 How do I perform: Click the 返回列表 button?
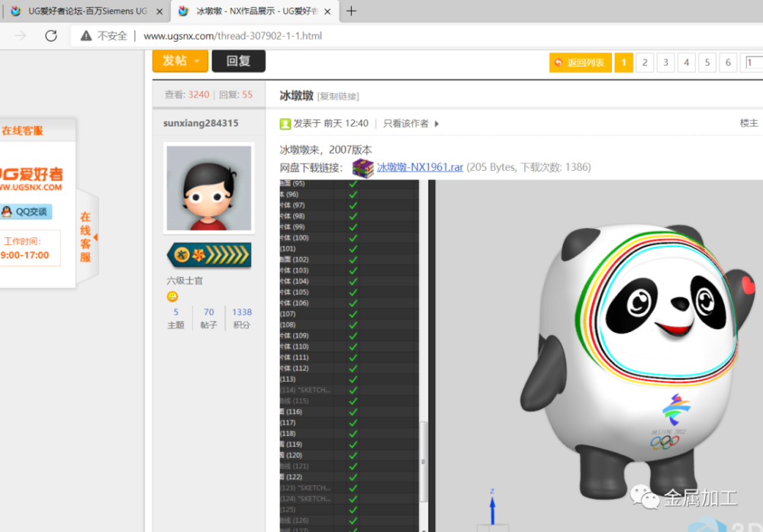point(580,63)
